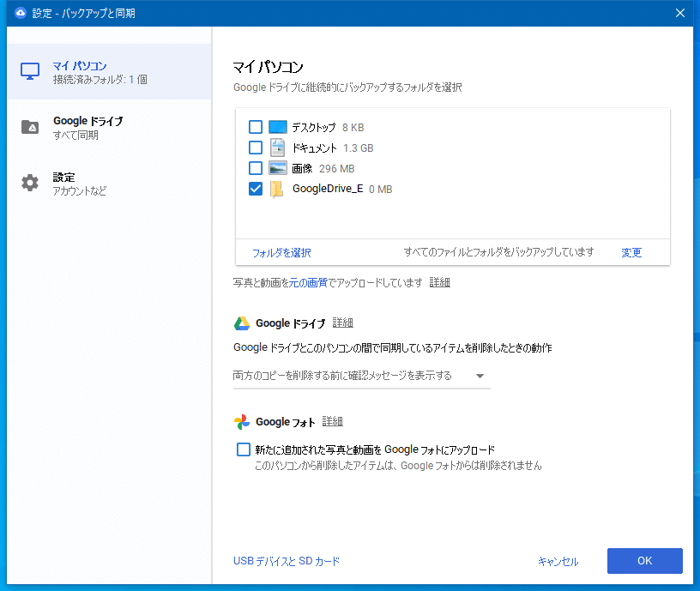
Task: Check the ドキュメント backup checkbox
Action: 255,148
